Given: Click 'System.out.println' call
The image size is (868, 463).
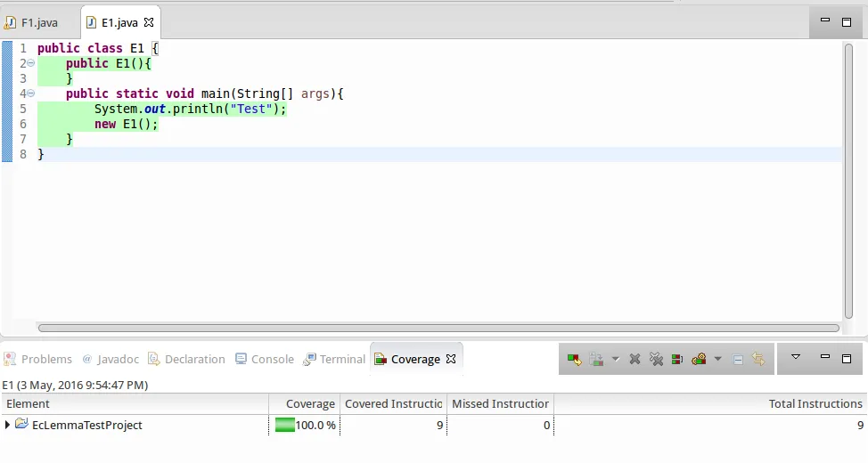Looking at the screenshot, I should (159, 109).
